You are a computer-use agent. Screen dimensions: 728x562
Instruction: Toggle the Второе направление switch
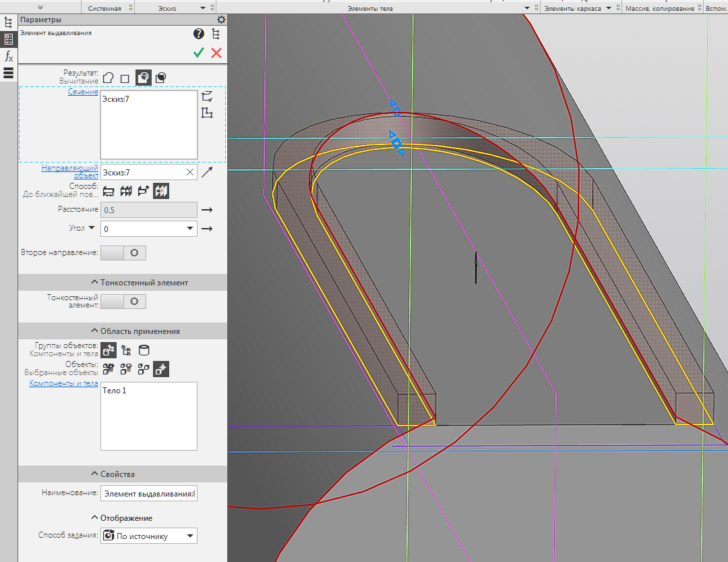(123, 253)
